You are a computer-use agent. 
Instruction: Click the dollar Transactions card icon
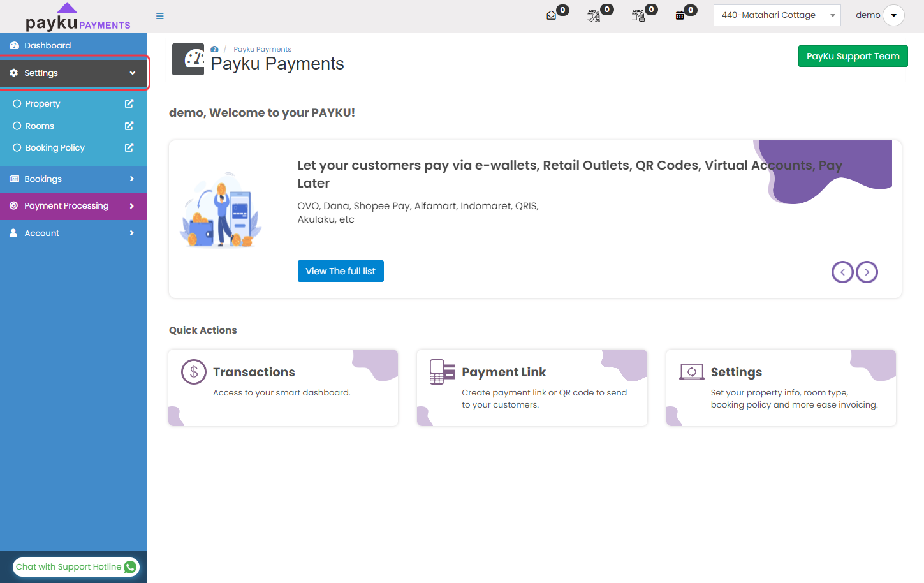194,372
